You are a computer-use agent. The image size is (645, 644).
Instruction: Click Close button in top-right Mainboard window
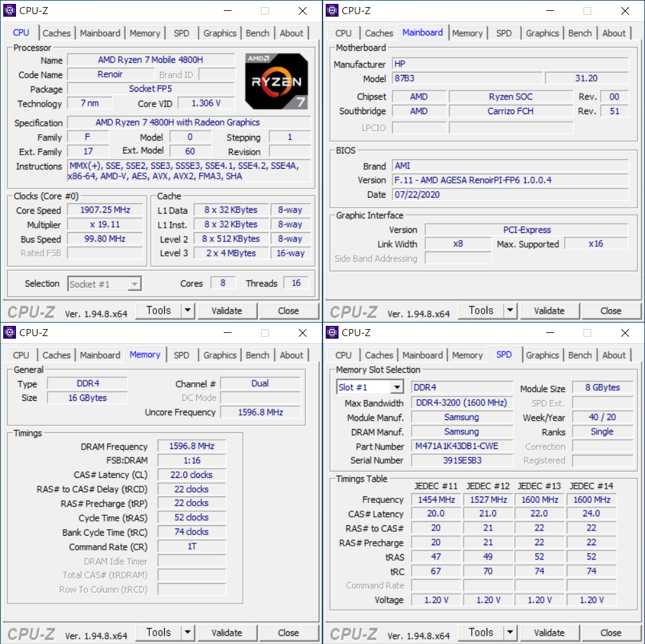point(611,310)
